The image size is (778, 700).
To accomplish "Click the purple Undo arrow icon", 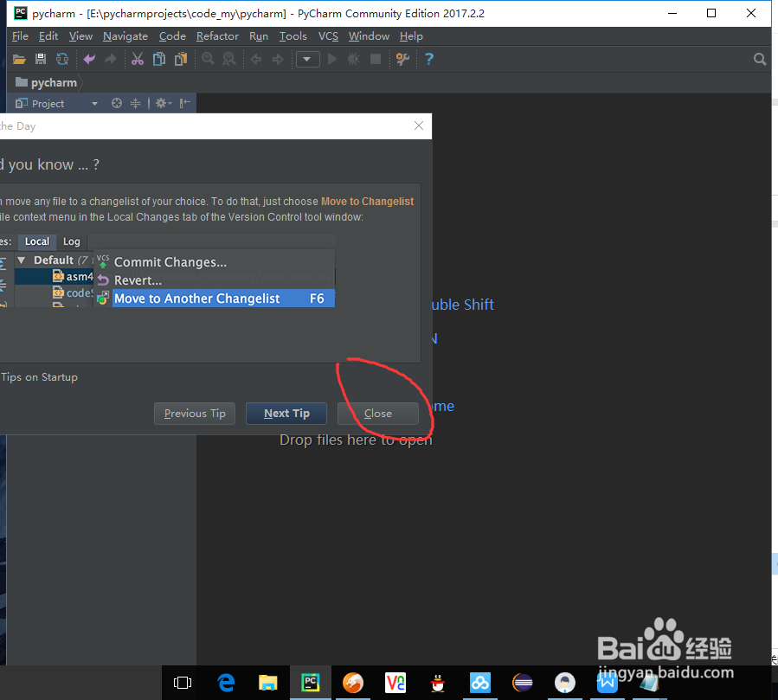I will pyautogui.click(x=89, y=60).
